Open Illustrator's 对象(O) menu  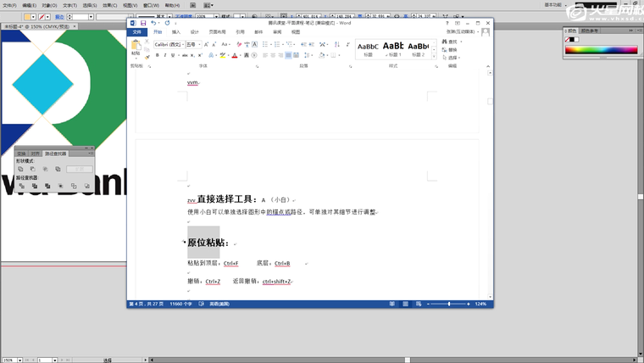[49, 4]
